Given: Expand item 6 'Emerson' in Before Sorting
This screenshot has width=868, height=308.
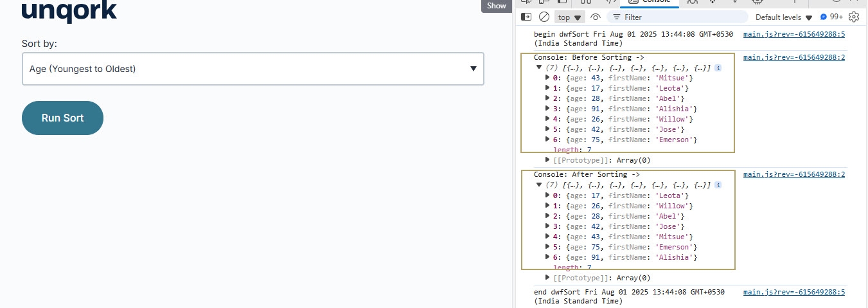Looking at the screenshot, I should click(547, 140).
